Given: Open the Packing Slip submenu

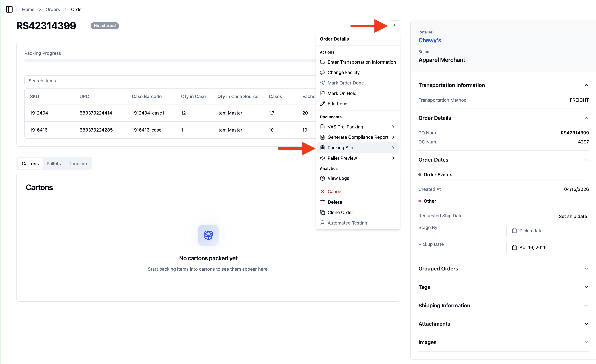Looking at the screenshot, I should point(358,148).
